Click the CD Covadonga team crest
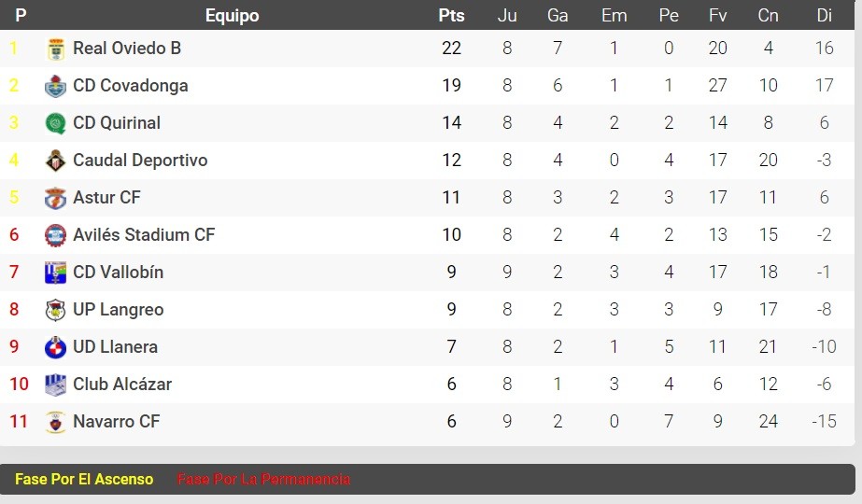The width and height of the screenshot is (862, 504). coord(55,86)
